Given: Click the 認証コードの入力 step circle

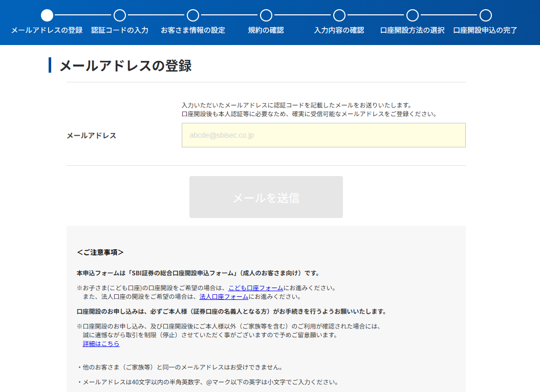Looking at the screenshot, I should click(x=120, y=15).
